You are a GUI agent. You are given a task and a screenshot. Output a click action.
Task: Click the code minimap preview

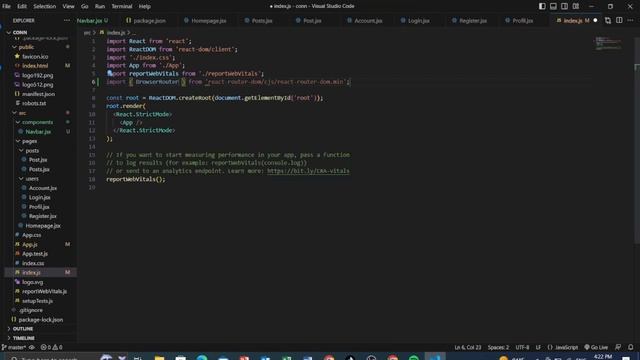[608, 43]
